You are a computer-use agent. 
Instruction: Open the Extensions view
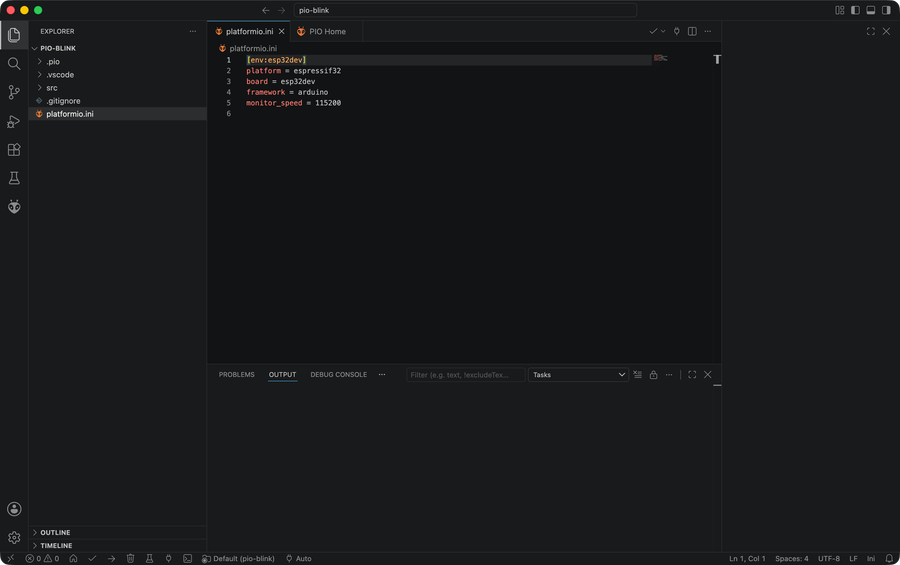(x=14, y=150)
